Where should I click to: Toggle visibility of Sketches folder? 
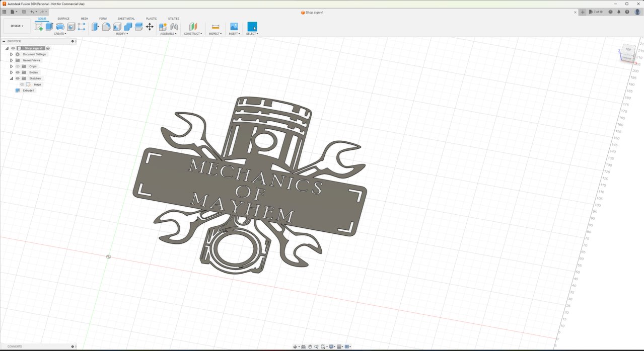pos(18,78)
